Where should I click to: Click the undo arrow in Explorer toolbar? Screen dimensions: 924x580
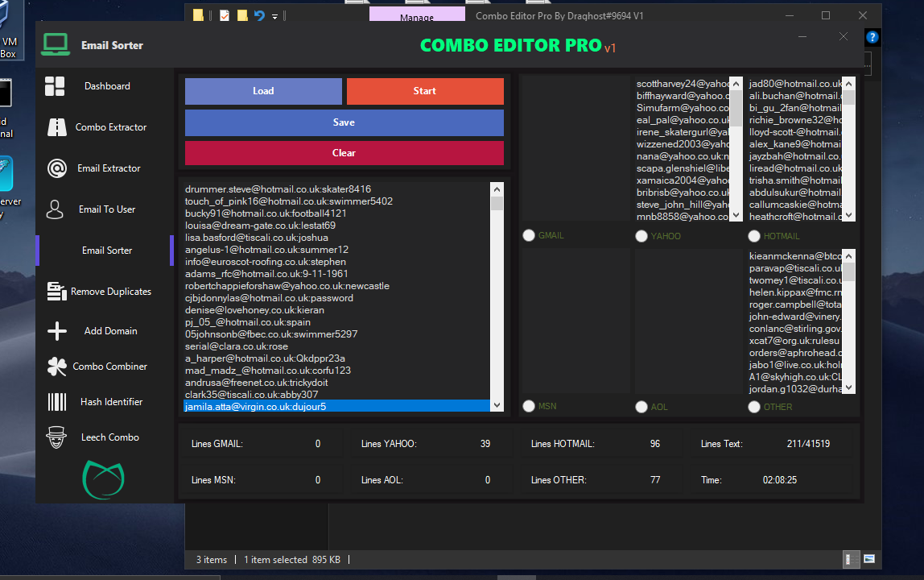tap(259, 15)
